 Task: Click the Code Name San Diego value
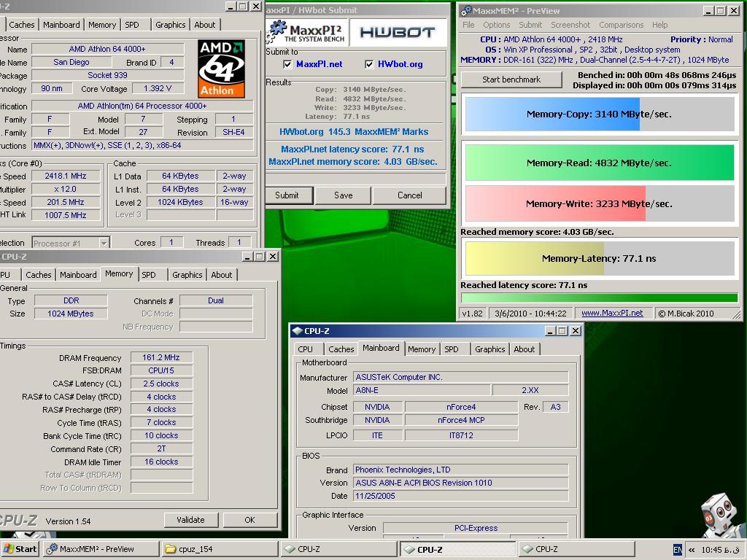click(x=71, y=62)
